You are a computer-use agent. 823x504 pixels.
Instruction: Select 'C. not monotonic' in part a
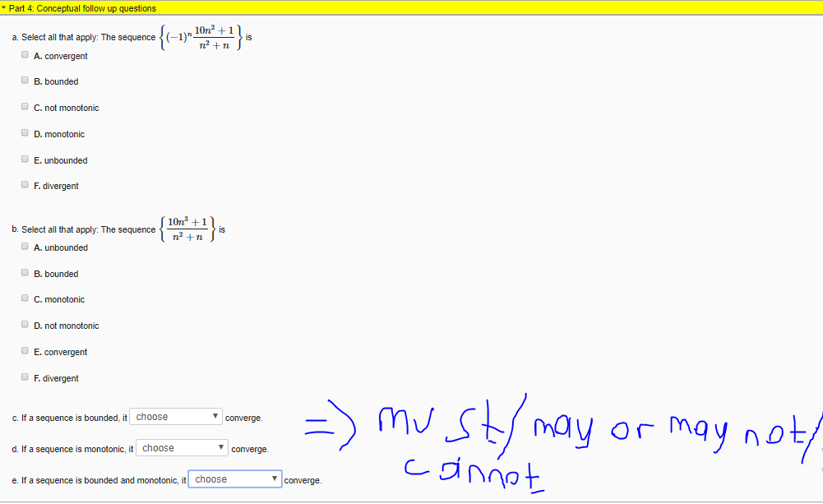[x=25, y=106]
